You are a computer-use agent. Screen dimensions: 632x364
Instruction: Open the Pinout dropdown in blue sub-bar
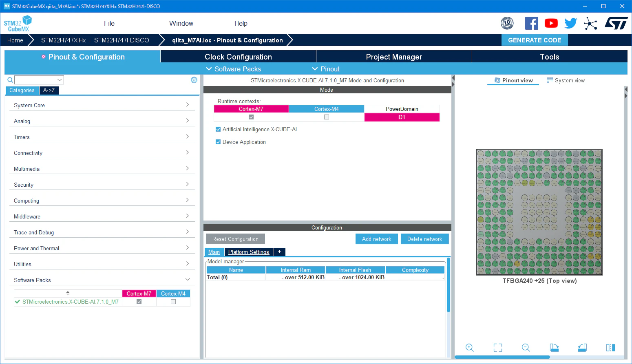pos(326,69)
